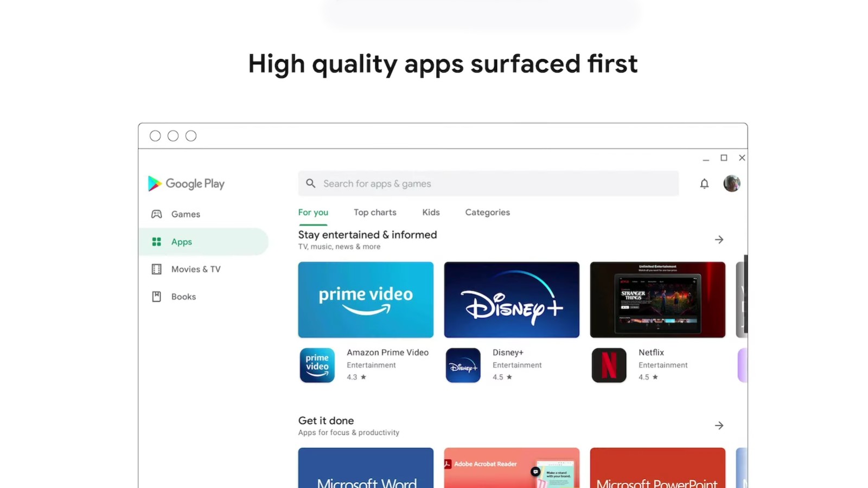Open the Netflix app icon
The height and width of the screenshot is (488, 868).
609,365
